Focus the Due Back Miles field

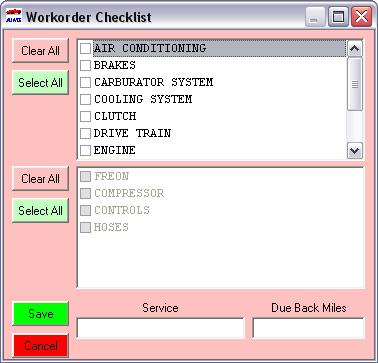pyautogui.click(x=308, y=328)
